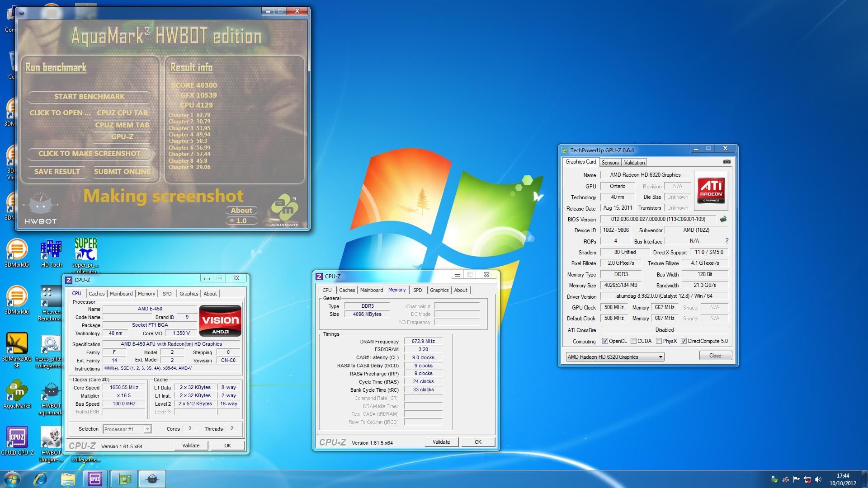Image resolution: width=868 pixels, height=488 pixels.
Task: Toggle the DirectCompute 5.0 checkbox
Action: coord(684,341)
